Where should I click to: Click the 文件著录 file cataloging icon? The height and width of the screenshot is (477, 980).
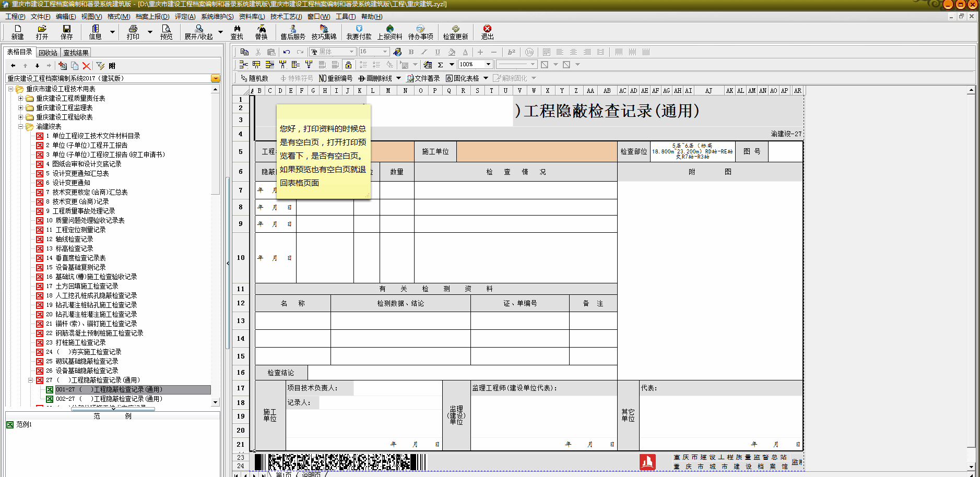423,78
